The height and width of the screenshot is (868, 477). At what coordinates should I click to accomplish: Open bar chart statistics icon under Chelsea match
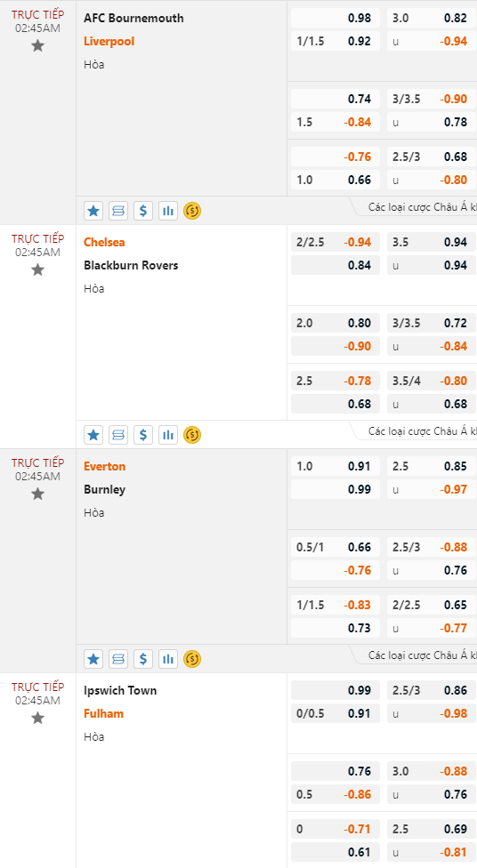(x=168, y=435)
